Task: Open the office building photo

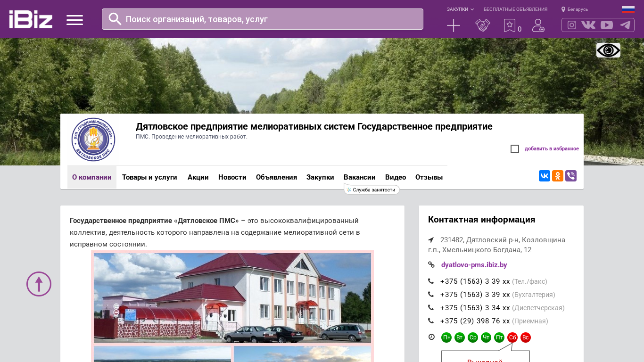Action: click(x=232, y=298)
